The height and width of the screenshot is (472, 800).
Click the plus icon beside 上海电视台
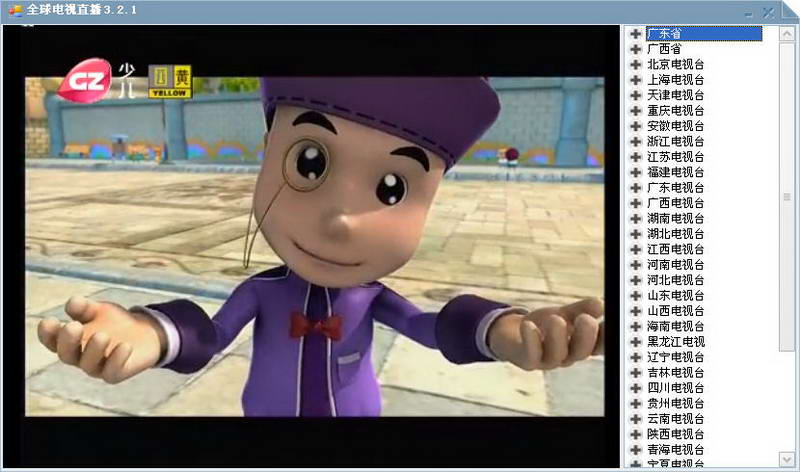(636, 80)
